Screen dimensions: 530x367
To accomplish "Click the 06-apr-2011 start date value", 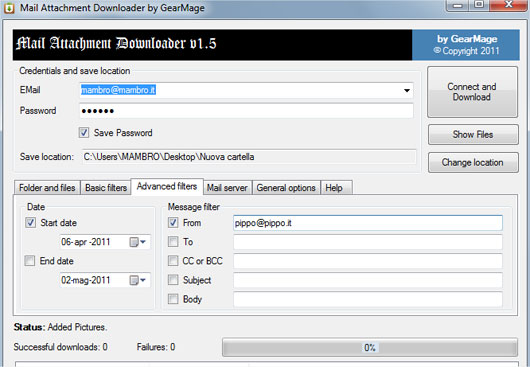I will [86, 242].
